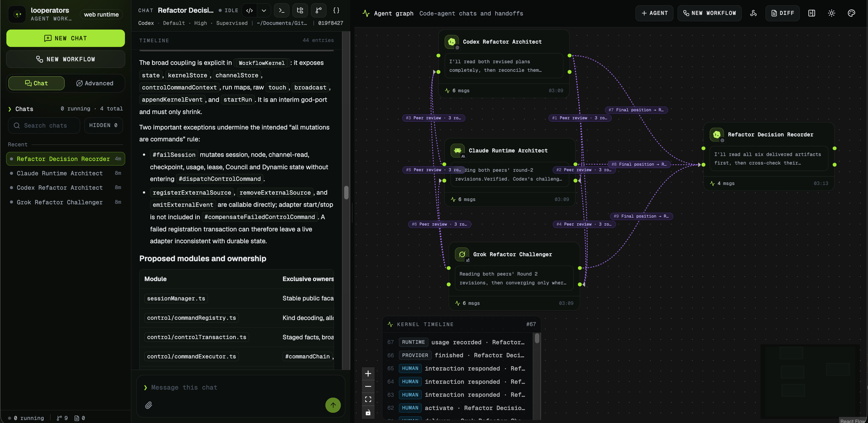
Task: Click the chat timeline scrollbar thumb
Action: click(346, 192)
